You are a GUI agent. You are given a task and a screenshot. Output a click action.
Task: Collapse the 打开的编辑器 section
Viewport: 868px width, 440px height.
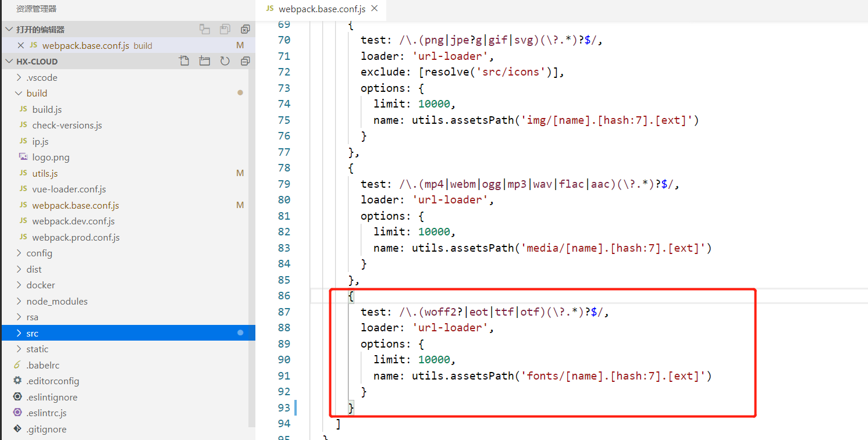click(9, 28)
